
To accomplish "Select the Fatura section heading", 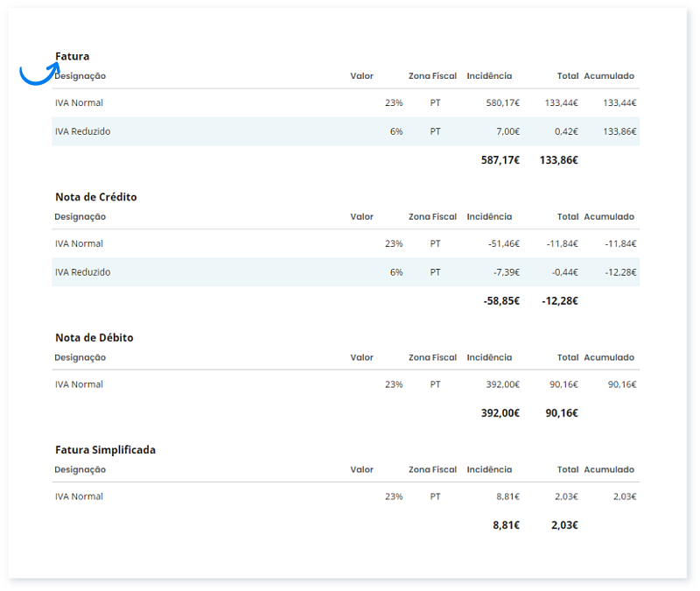I will pyautogui.click(x=73, y=56).
